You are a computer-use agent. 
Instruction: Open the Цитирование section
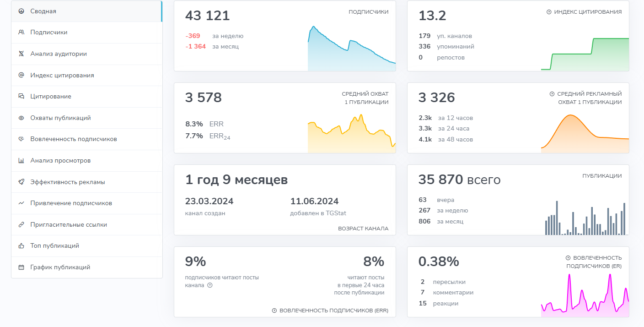[x=50, y=96]
